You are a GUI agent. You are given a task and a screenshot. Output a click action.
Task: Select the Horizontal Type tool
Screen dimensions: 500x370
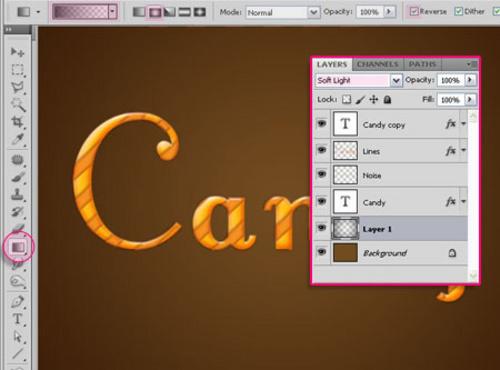pyautogui.click(x=17, y=319)
